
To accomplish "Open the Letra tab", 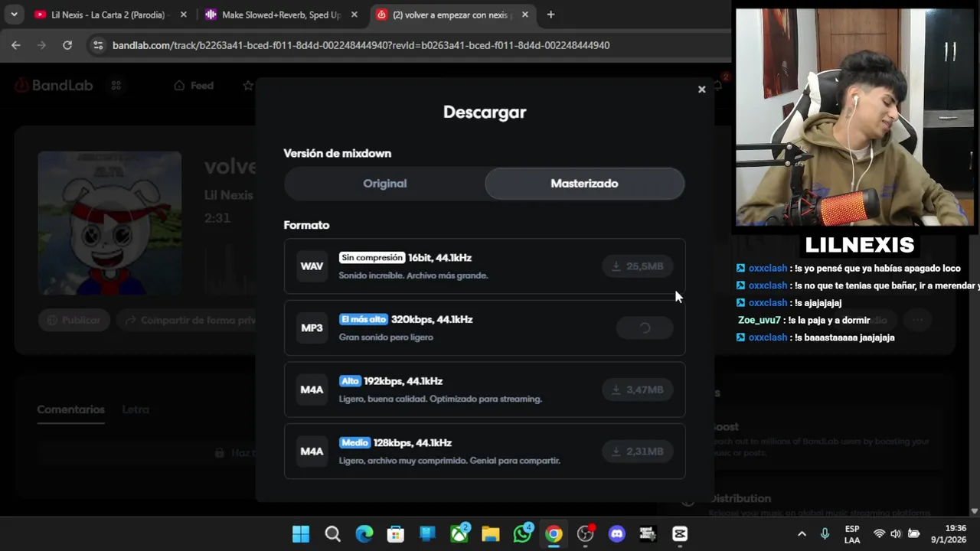I will click(x=136, y=409).
